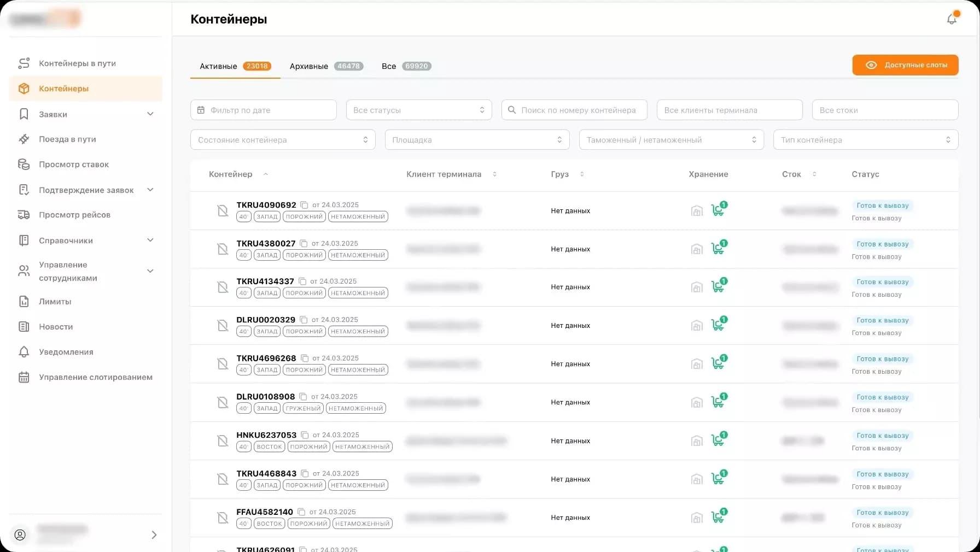980x552 pixels.
Task: Open Управление слотированием in sidebar
Action: click(x=95, y=377)
